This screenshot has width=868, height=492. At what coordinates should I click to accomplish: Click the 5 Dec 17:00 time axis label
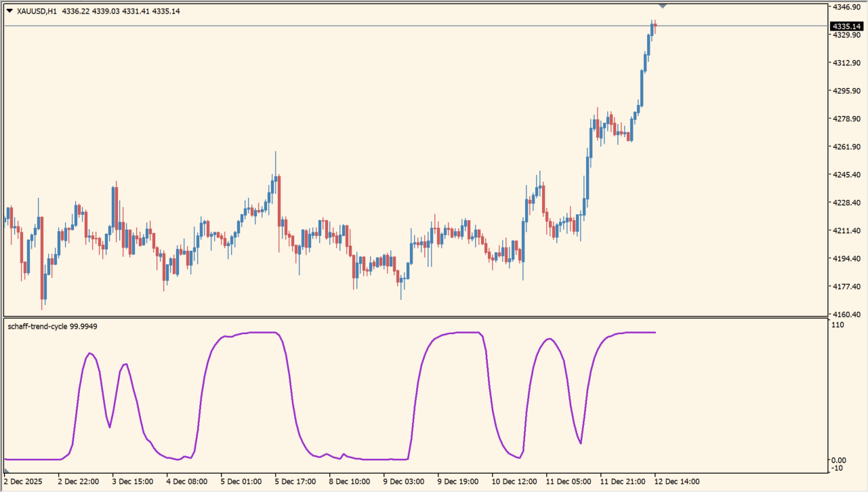[x=295, y=482]
